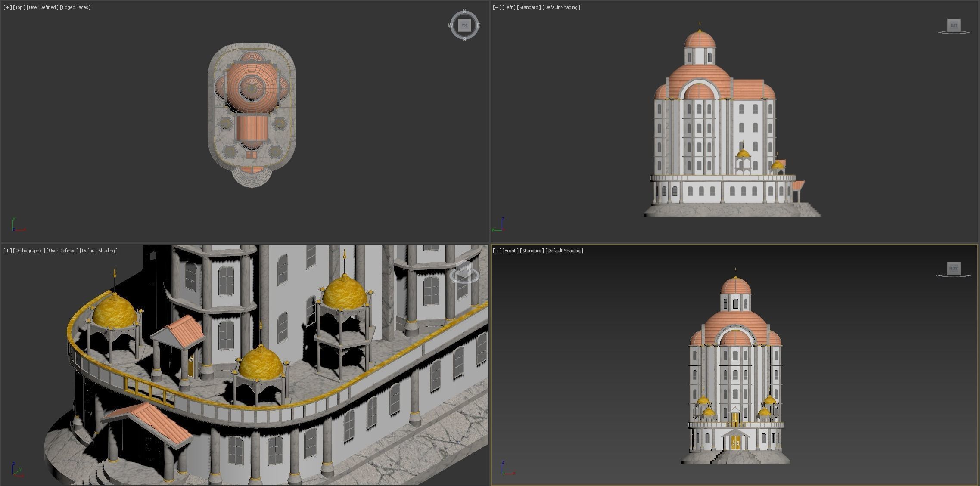Open the [Top] point-of-view menu
Image resolution: width=980 pixels, height=486 pixels.
click(19, 7)
